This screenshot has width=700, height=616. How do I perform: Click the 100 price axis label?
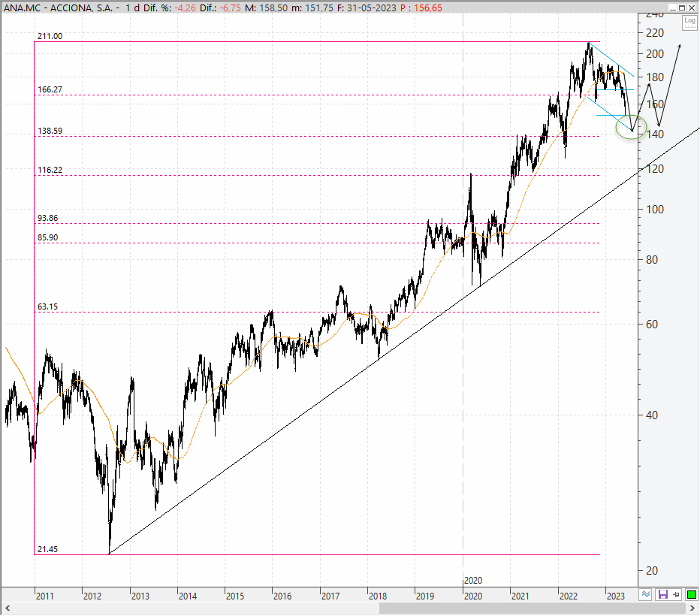pyautogui.click(x=655, y=210)
